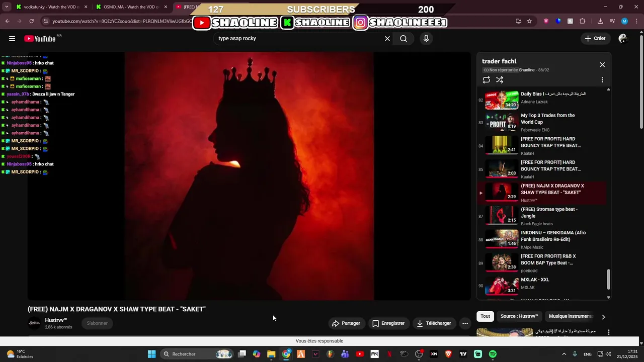Play My Top 3 Trades thumbnail

pos(502,122)
